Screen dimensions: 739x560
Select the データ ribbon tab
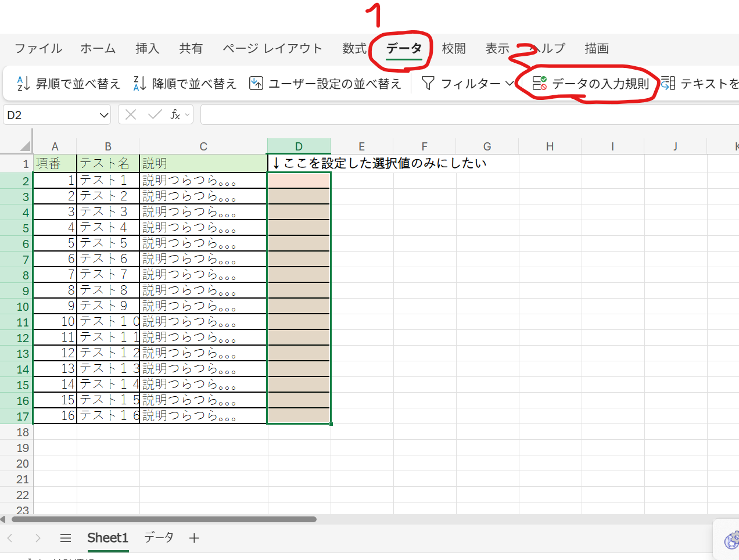(404, 49)
